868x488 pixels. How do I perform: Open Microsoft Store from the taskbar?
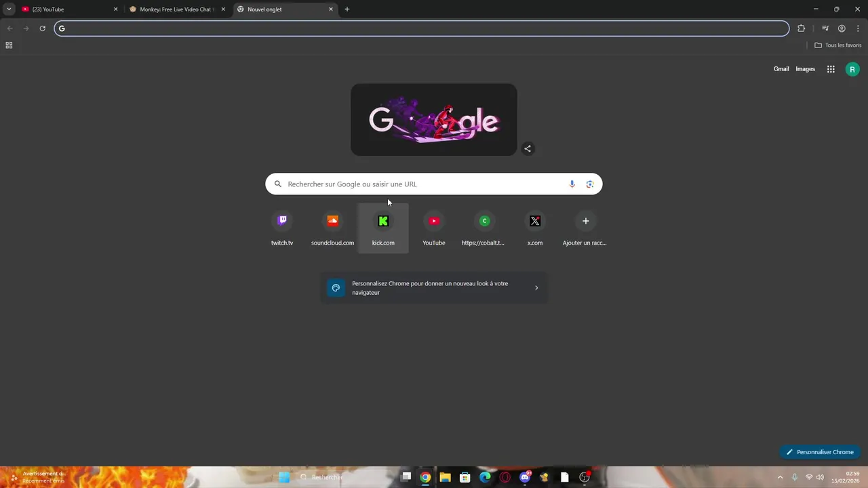[x=465, y=477]
